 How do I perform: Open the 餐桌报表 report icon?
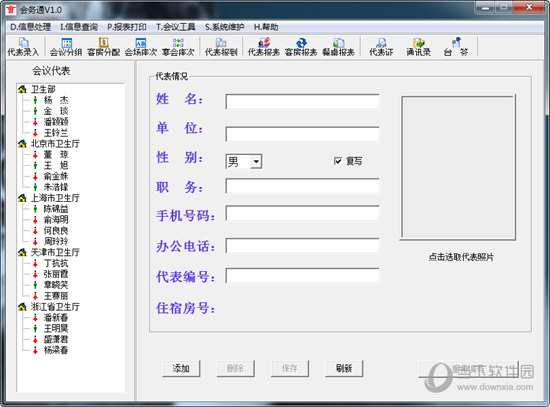(x=338, y=47)
